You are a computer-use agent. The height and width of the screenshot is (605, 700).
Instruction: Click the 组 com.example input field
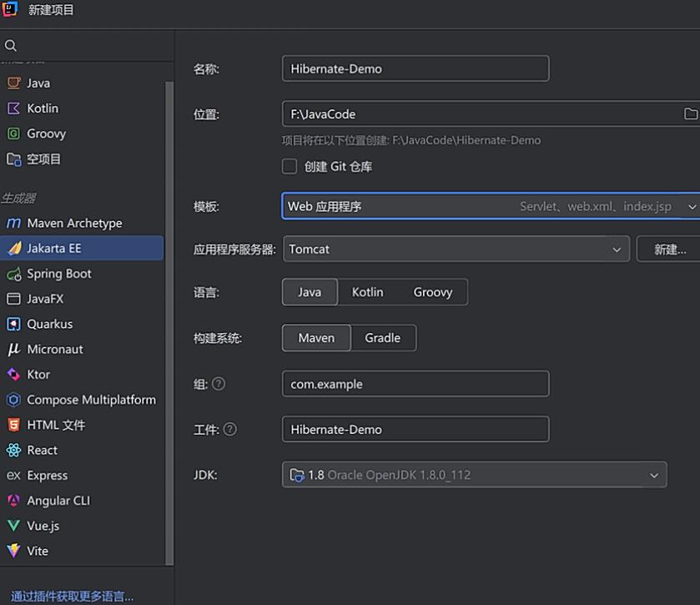415,384
